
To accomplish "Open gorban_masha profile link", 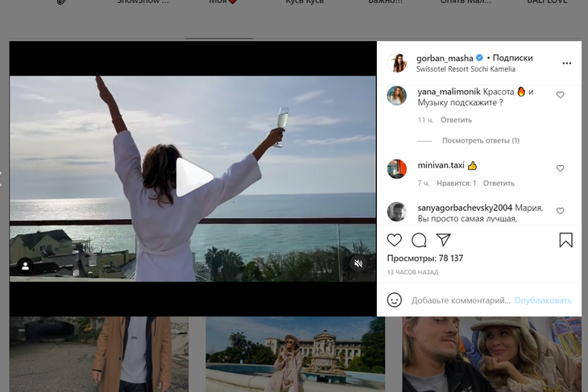I will (x=445, y=58).
